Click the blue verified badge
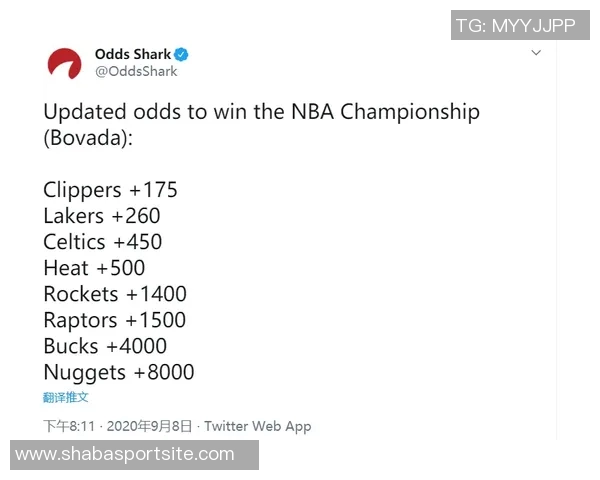Viewport: 600px width, 480px height. [x=182, y=54]
